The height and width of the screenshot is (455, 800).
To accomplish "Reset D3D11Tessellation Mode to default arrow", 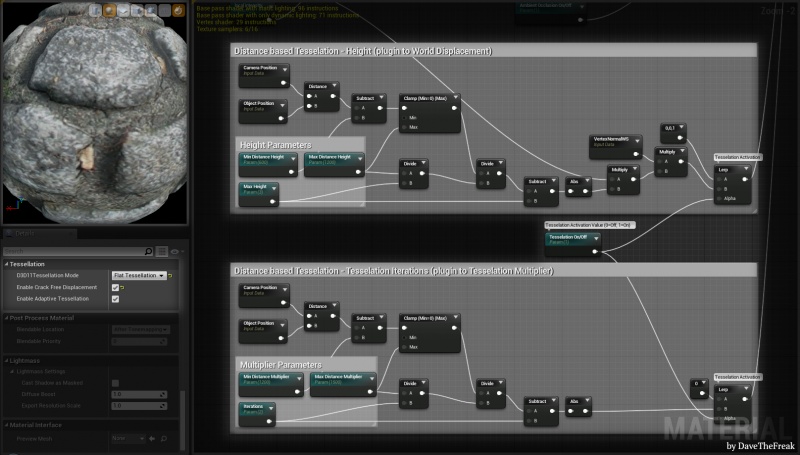I will pos(170,275).
